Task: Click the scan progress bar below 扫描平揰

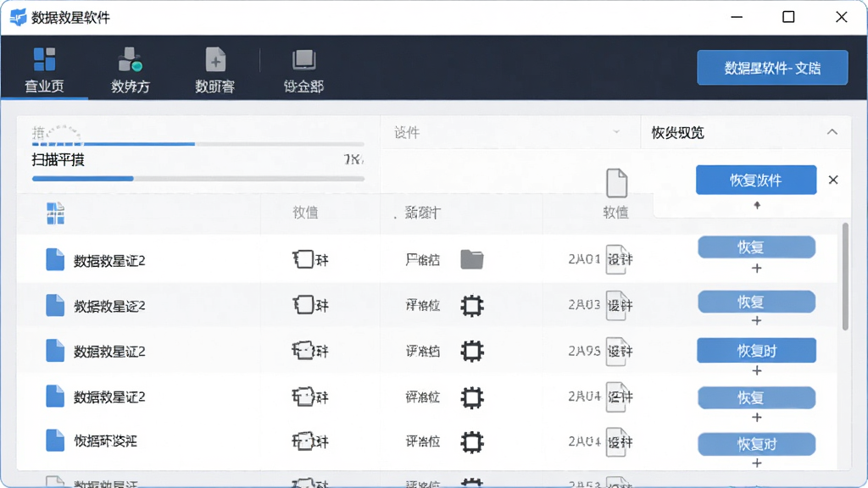Action: click(x=198, y=179)
